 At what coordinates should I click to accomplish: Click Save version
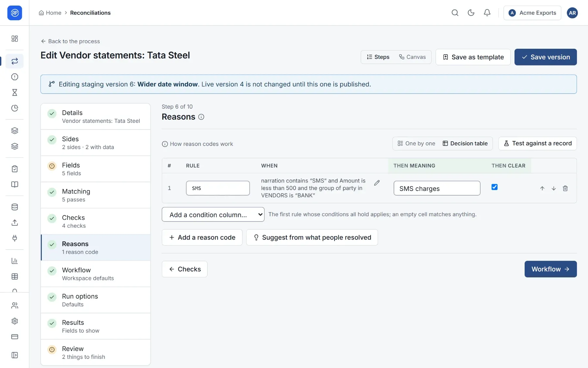pyautogui.click(x=546, y=57)
